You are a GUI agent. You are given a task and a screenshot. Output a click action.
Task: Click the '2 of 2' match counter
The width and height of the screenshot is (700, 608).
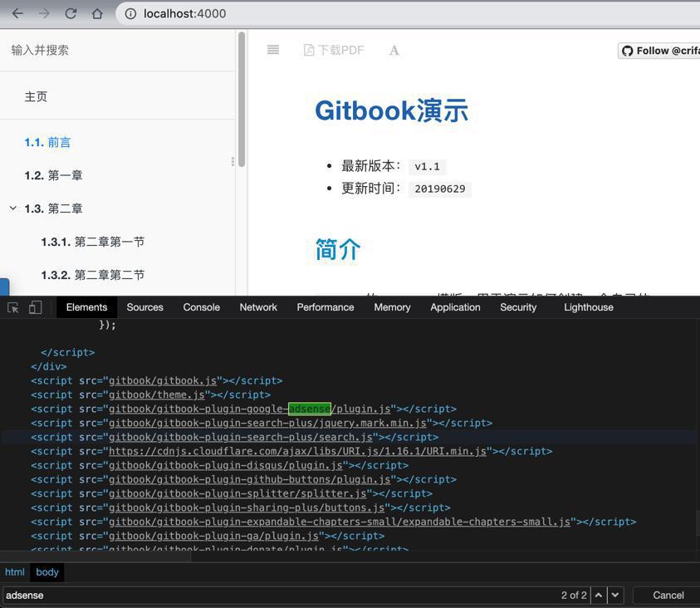click(x=574, y=595)
